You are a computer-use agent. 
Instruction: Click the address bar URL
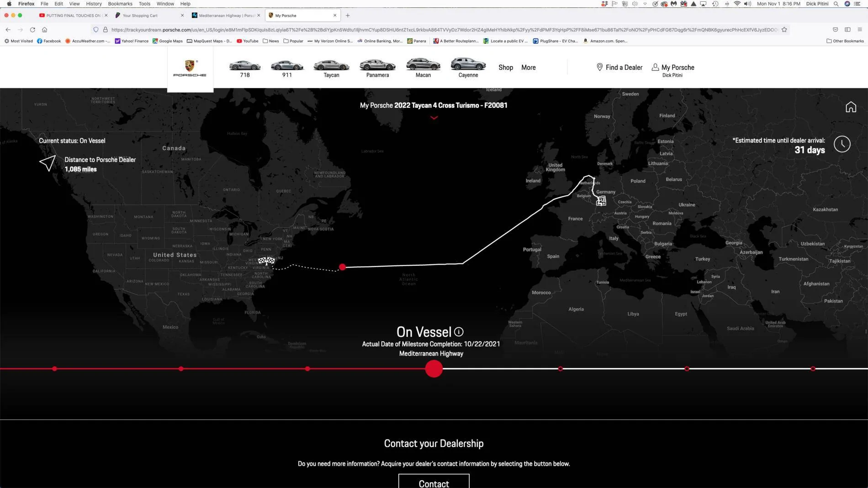(443, 30)
